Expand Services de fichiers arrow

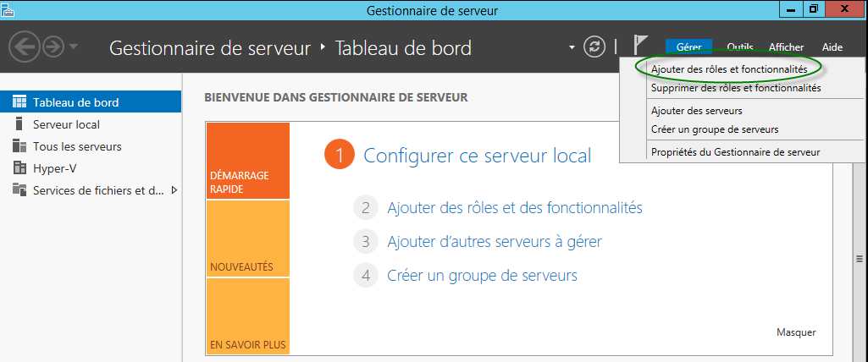pyautogui.click(x=174, y=190)
